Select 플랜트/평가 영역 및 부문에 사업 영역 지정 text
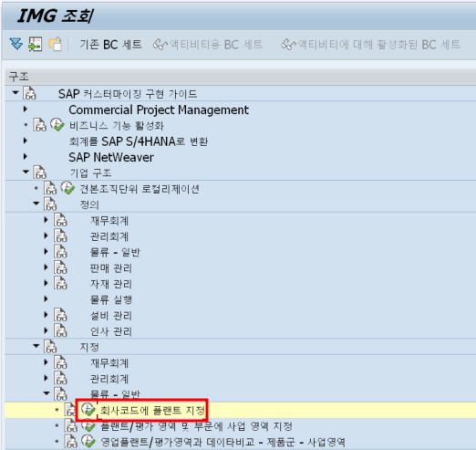This screenshot has height=450, width=476. (196, 426)
